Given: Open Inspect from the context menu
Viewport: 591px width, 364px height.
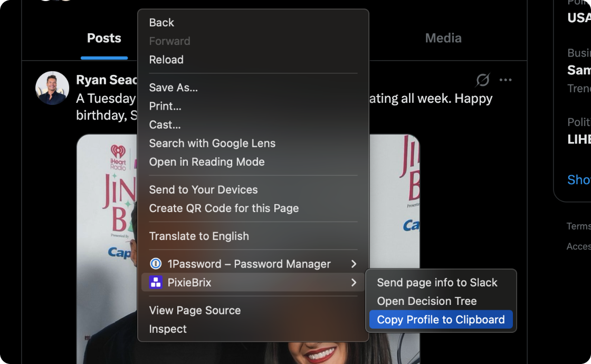Looking at the screenshot, I should tap(168, 329).
